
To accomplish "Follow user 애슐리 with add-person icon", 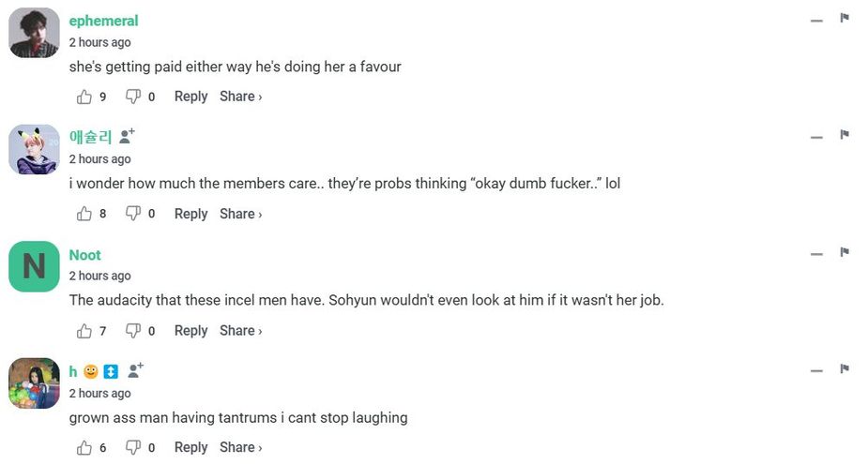I will [x=127, y=136].
